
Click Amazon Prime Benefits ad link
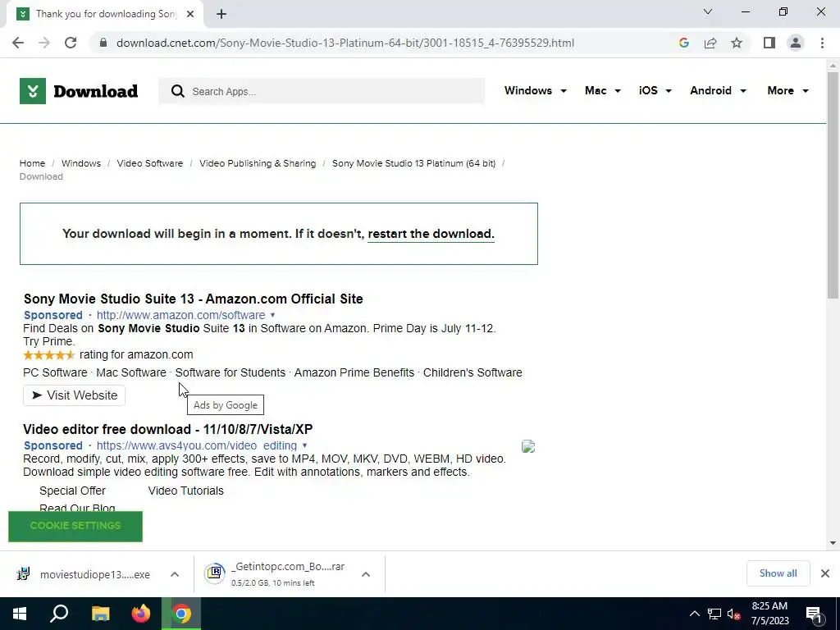point(354,373)
